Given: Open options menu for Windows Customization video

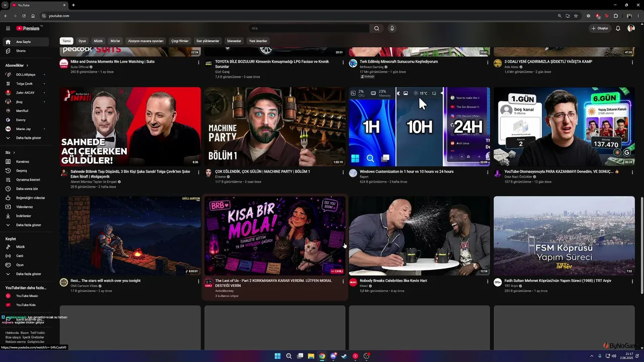Looking at the screenshot, I should 488,172.
